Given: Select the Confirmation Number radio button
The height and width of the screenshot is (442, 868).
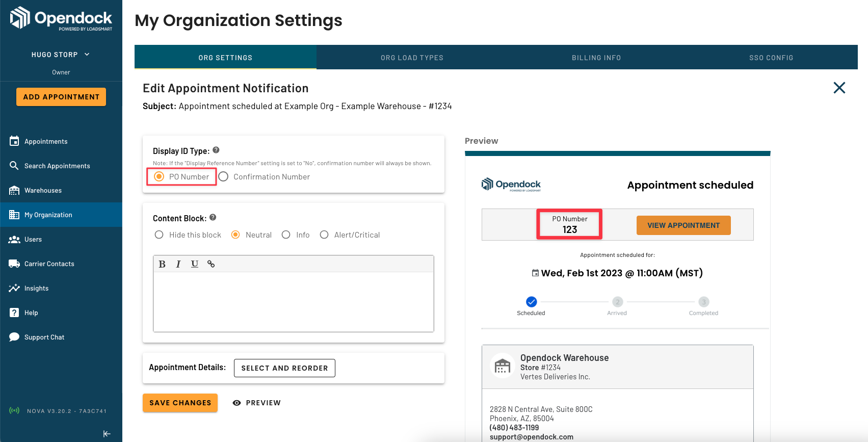Looking at the screenshot, I should [x=223, y=176].
